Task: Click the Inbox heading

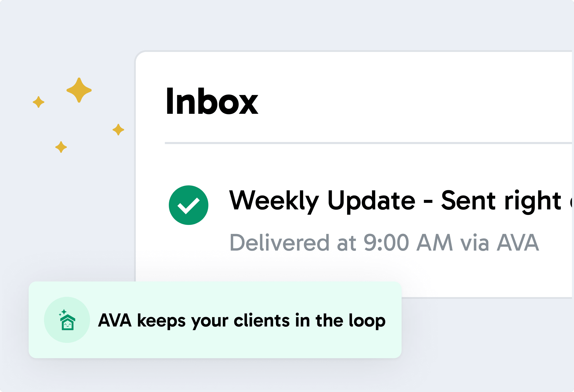Action: [x=212, y=101]
